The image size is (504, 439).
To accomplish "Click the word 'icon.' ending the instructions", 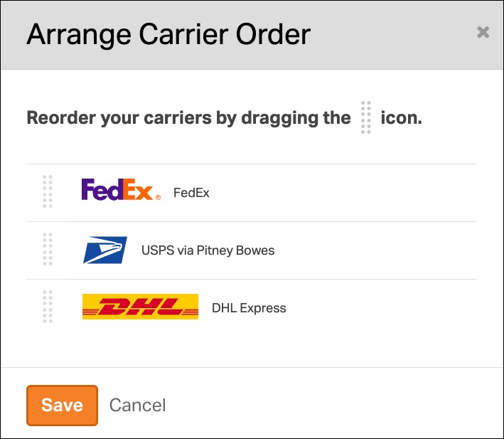I will pos(401,117).
